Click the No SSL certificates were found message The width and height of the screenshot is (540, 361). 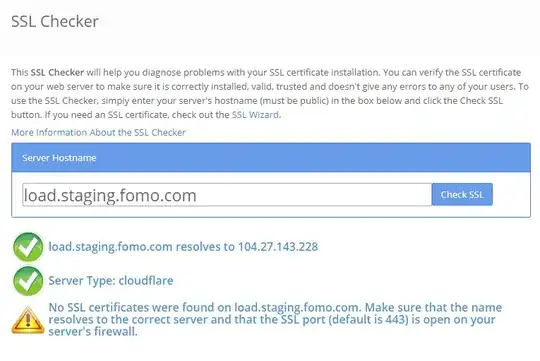click(x=275, y=319)
